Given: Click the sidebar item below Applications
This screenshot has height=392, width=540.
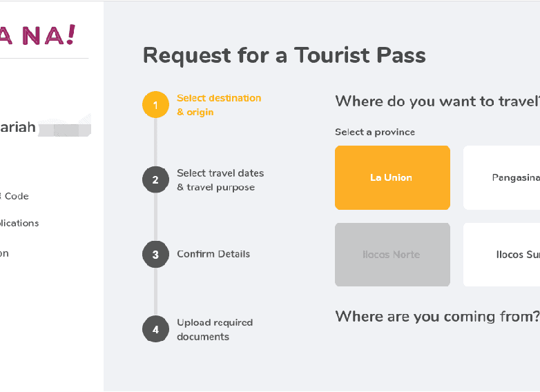Looking at the screenshot, I should pos(6,253).
